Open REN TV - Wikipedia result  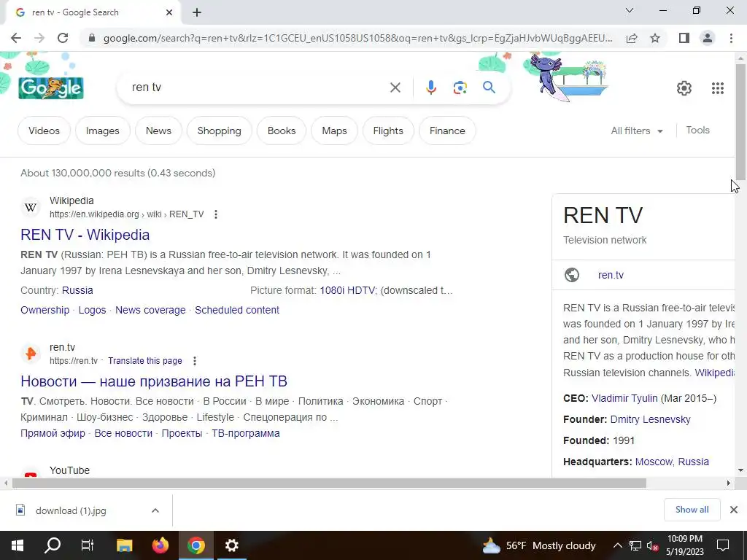(x=85, y=235)
